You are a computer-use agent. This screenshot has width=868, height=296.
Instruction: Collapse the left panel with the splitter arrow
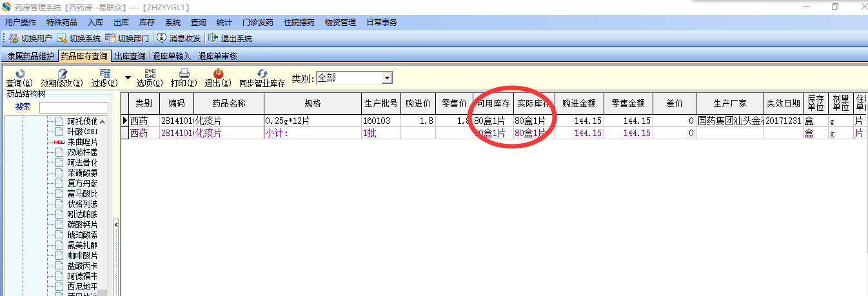tap(117, 224)
